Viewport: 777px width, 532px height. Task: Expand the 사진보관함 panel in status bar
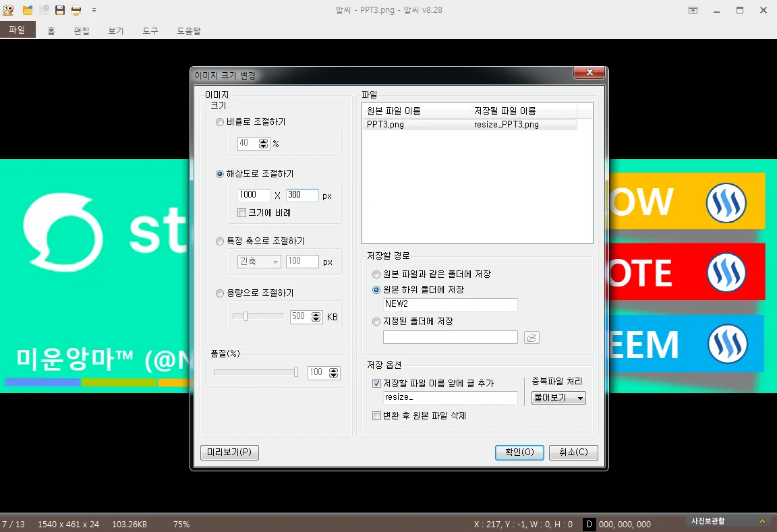coord(761,521)
